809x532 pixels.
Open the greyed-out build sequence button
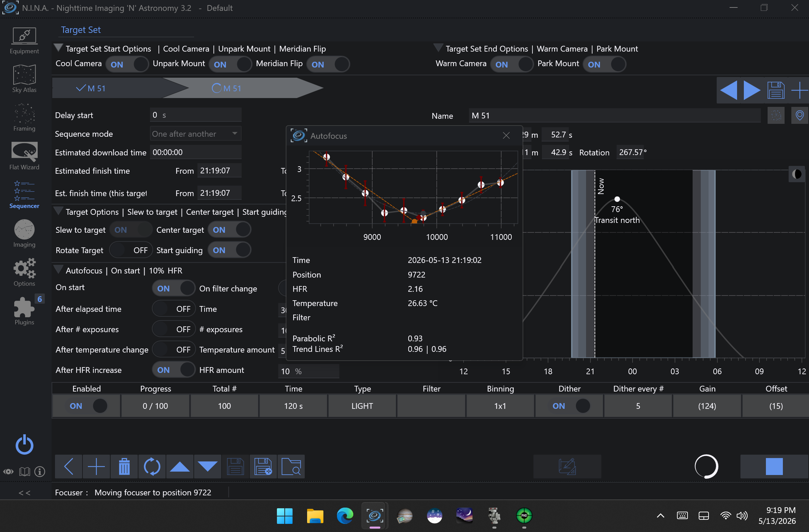coord(567,467)
